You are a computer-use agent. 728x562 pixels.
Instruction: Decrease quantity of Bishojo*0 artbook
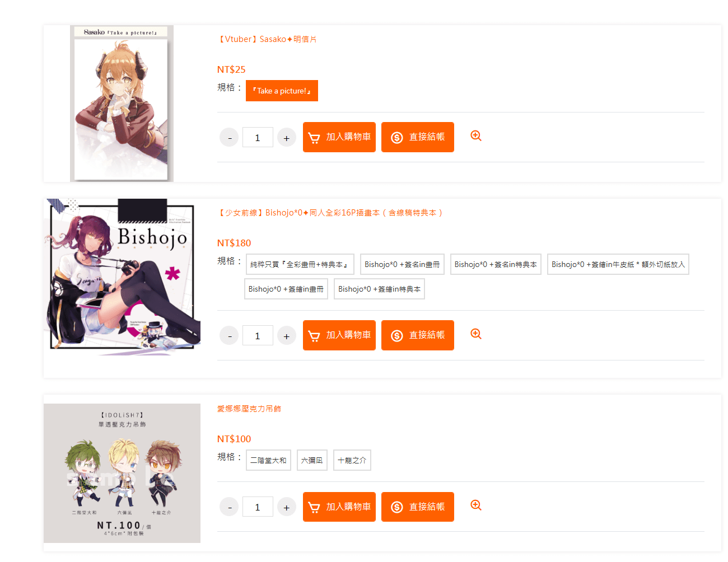click(x=229, y=336)
